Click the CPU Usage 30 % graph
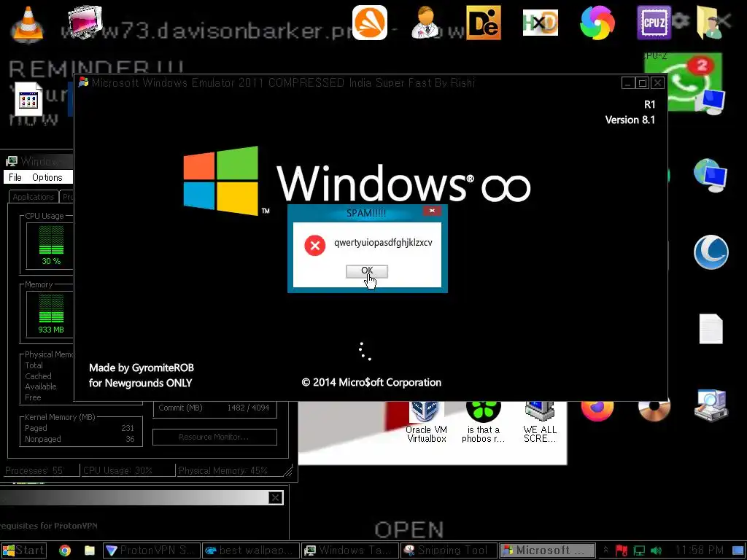 coord(51,245)
